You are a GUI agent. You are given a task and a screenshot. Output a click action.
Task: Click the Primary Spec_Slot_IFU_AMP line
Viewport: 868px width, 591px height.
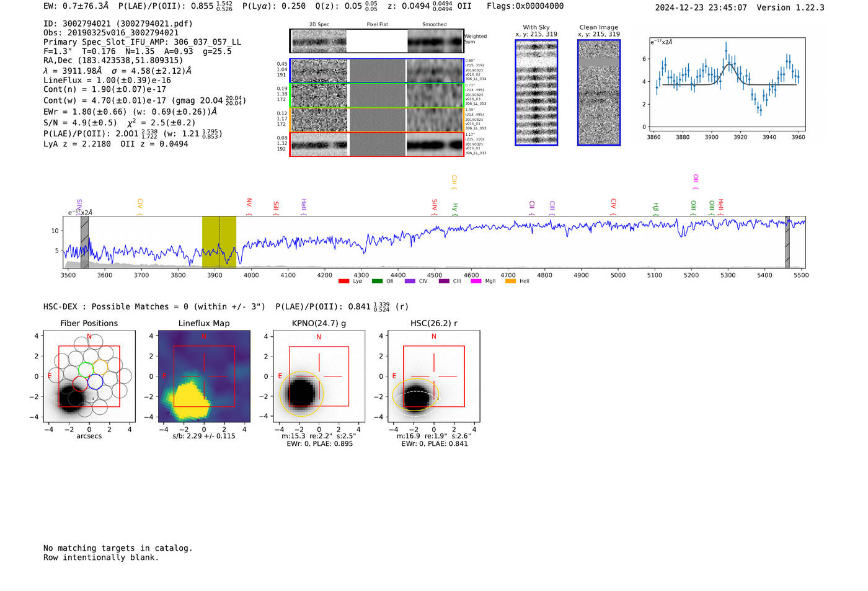click(143, 42)
